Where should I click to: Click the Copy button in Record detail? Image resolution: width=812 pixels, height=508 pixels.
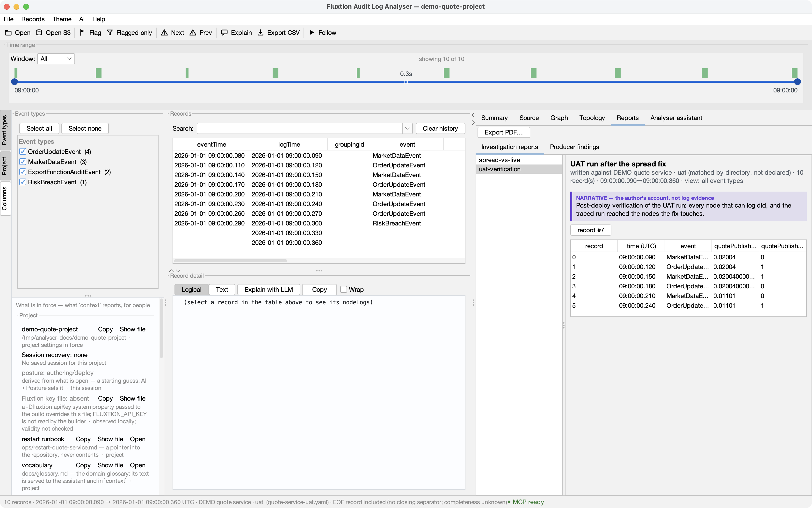(x=319, y=289)
